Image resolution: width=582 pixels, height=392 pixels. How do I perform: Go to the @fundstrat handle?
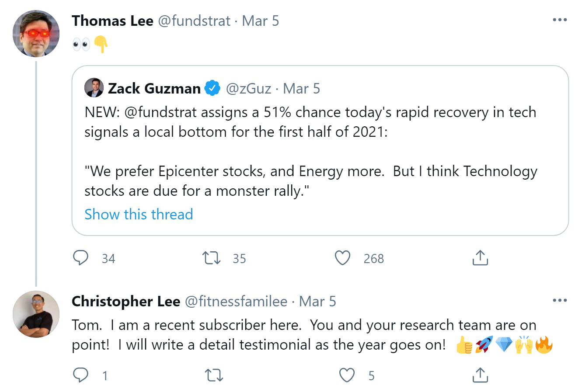click(194, 21)
